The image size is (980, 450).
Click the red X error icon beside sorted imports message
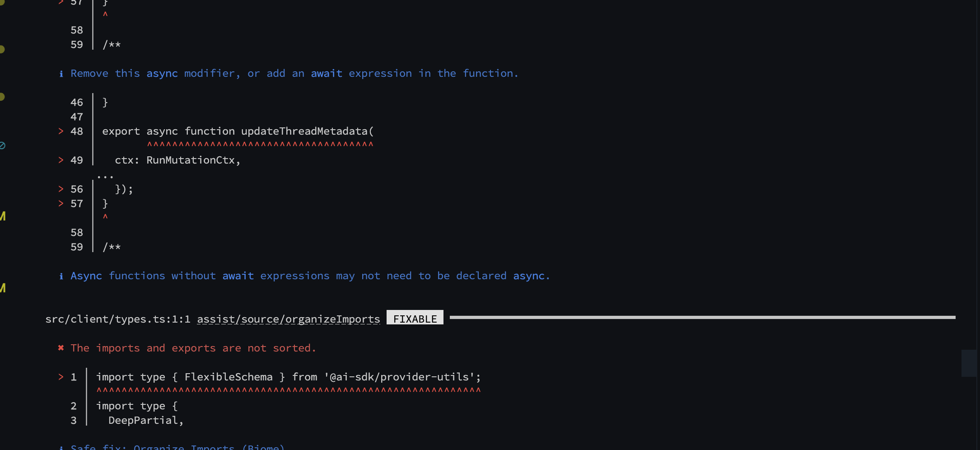pos(61,348)
